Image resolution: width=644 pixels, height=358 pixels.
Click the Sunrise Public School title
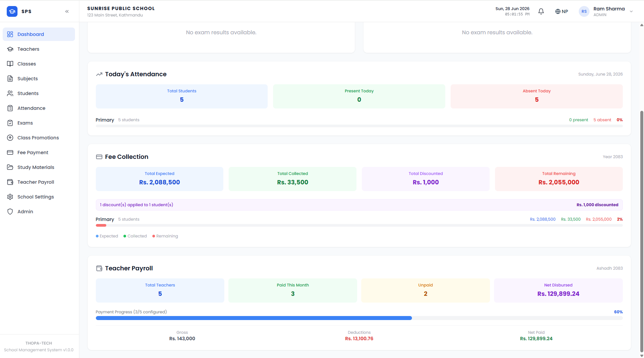(x=121, y=8)
